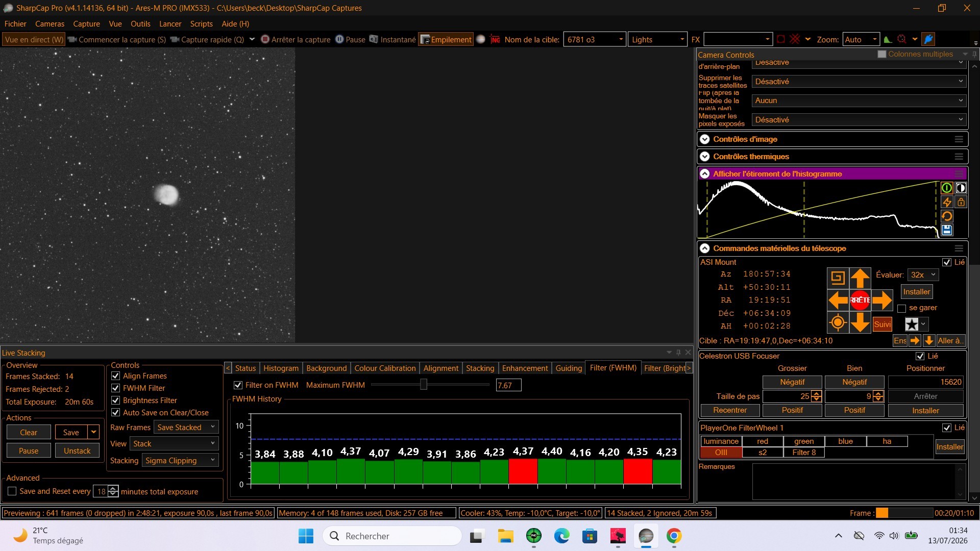Click the Frame progress bar
Viewport: 980px width, 551px height.
903,513
